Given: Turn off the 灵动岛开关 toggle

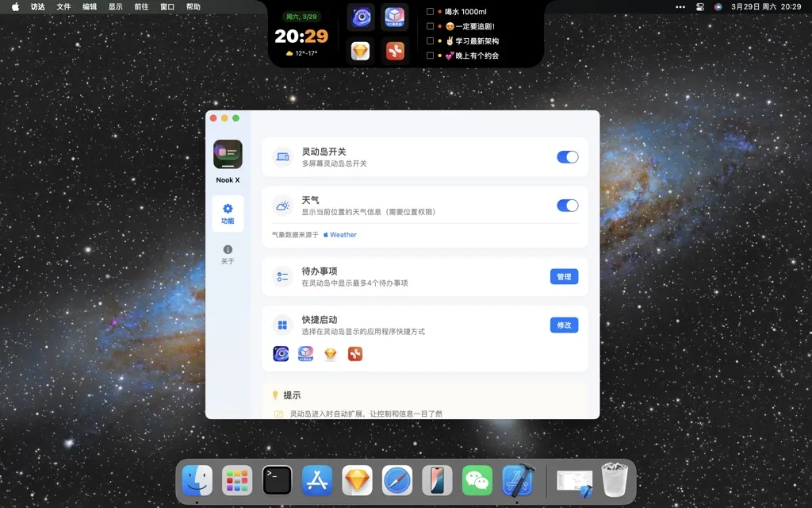Looking at the screenshot, I should [x=567, y=157].
